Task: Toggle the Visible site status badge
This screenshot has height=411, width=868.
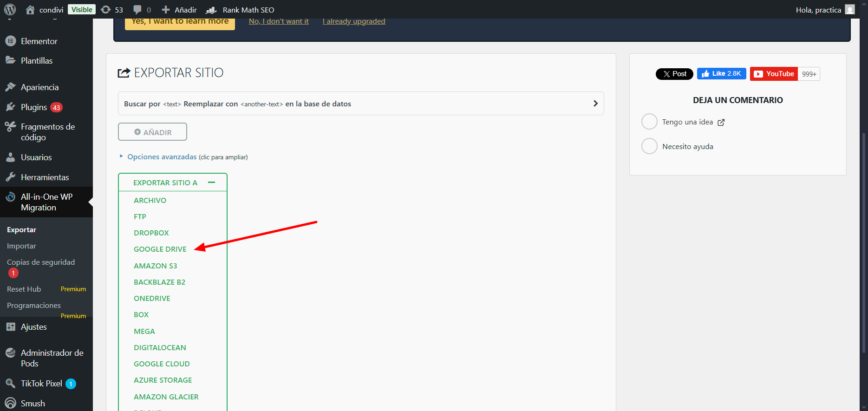Action: 82,9
